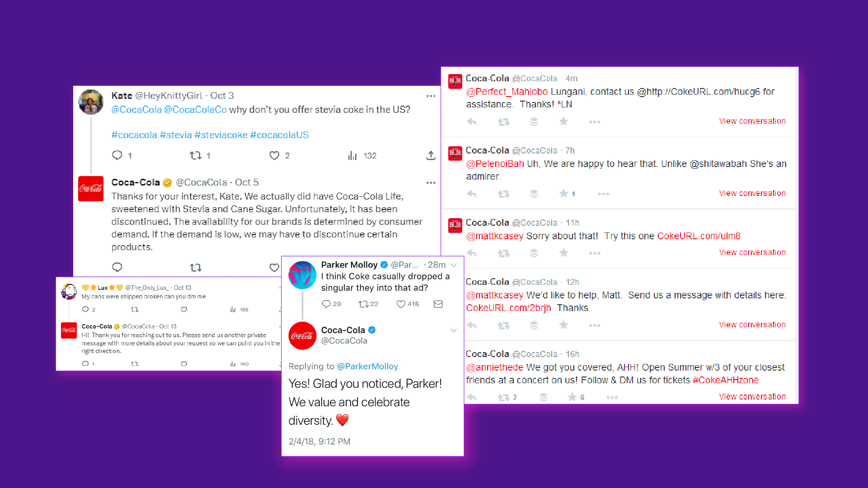Click the analytics icon on The_Only_Lux tweet
The image size is (868, 488).
pyautogui.click(x=232, y=310)
